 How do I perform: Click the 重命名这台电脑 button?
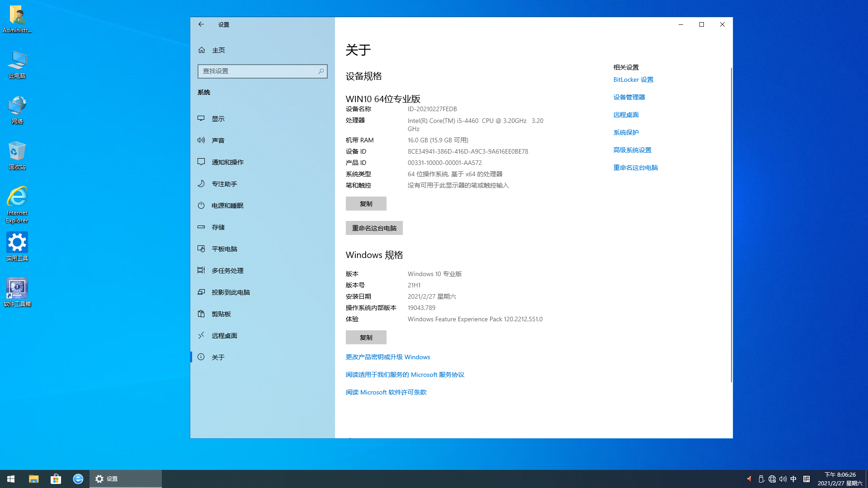[x=374, y=228]
